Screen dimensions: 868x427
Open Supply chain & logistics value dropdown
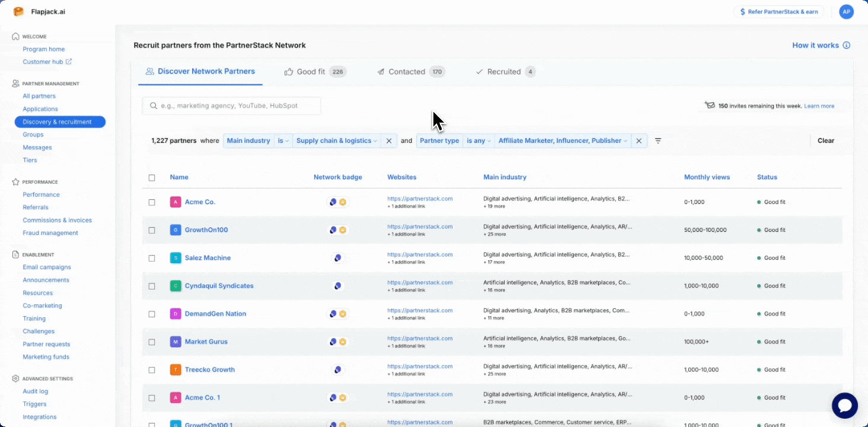pyautogui.click(x=337, y=141)
